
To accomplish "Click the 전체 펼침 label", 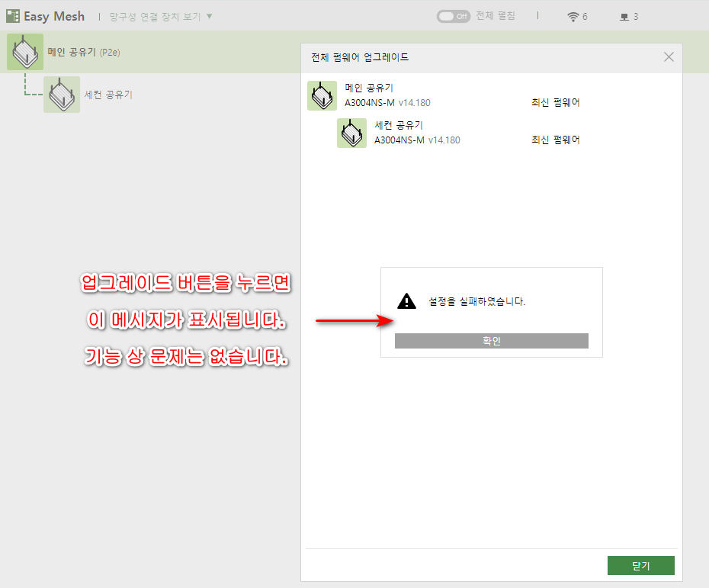I will 496,16.
